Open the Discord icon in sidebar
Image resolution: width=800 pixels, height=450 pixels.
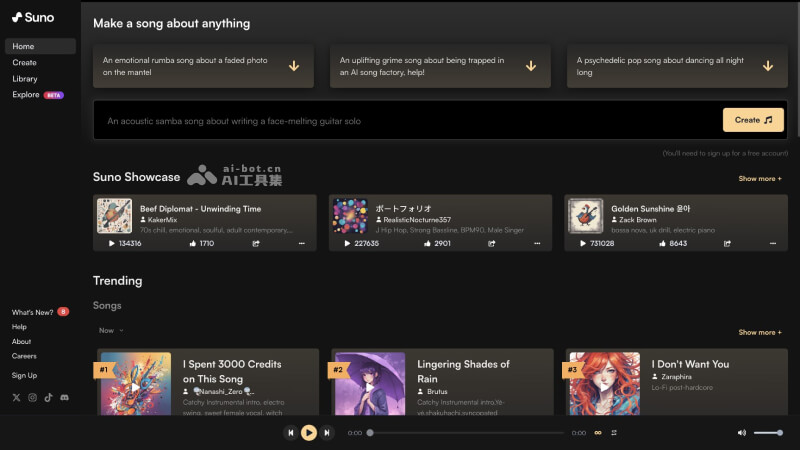point(64,397)
